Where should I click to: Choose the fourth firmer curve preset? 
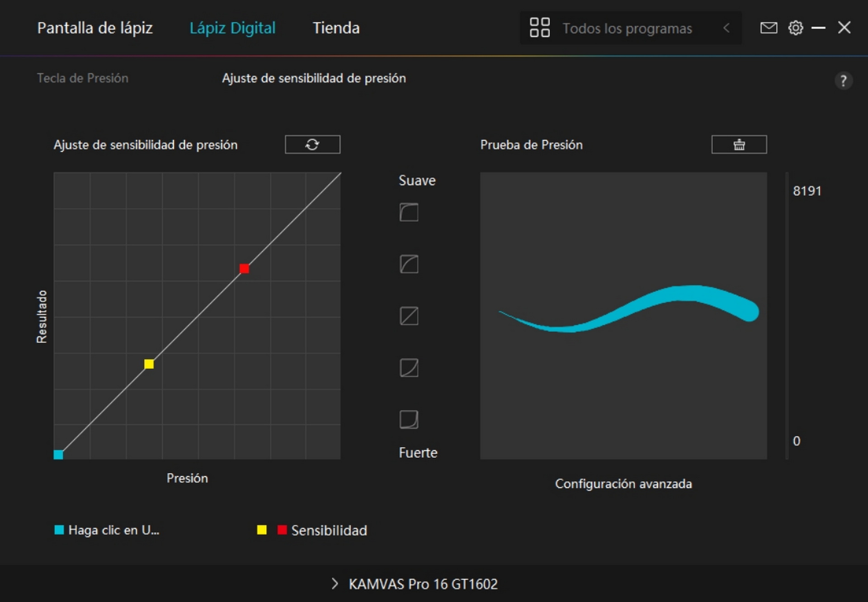pos(409,368)
